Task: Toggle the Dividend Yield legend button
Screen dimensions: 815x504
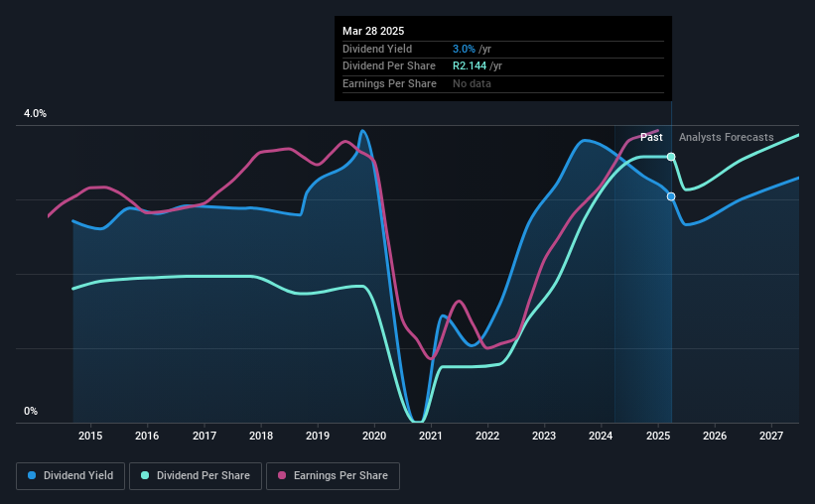Action: [70, 476]
